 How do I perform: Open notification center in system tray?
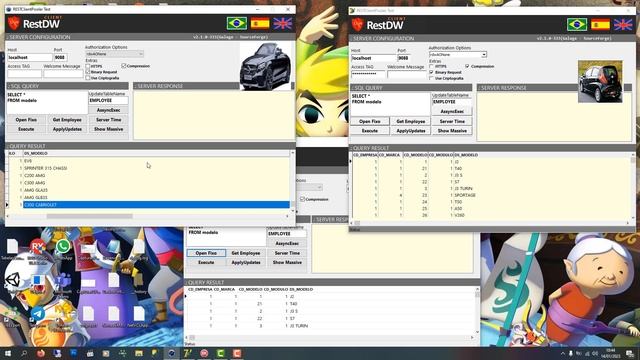tap(630, 353)
